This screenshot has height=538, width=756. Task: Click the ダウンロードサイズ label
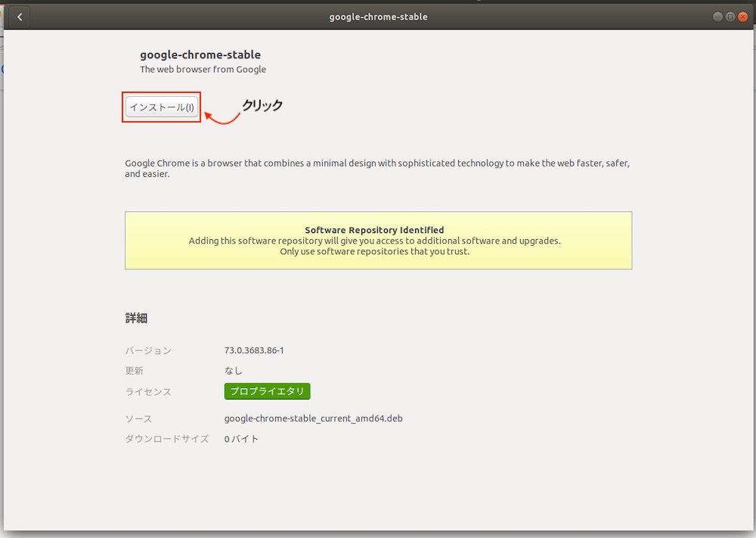coord(167,439)
